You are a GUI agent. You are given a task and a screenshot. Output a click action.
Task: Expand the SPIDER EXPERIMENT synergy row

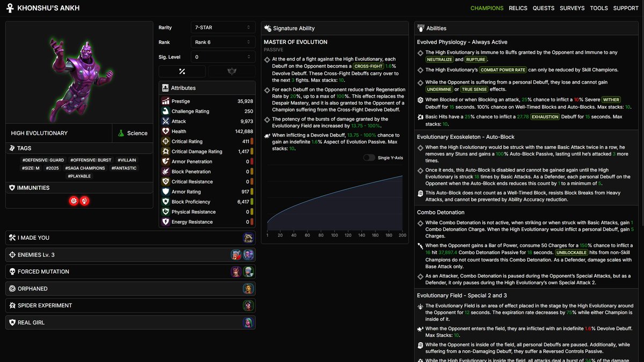click(130, 305)
